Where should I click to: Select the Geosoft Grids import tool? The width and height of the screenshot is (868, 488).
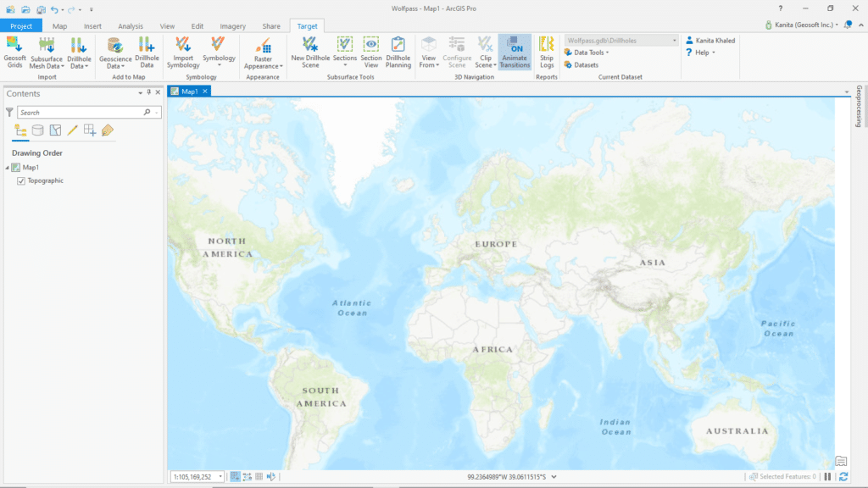click(14, 53)
